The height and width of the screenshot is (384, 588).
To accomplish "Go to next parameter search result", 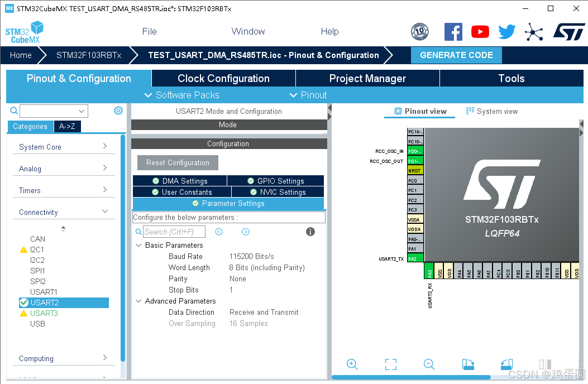I will coord(246,232).
